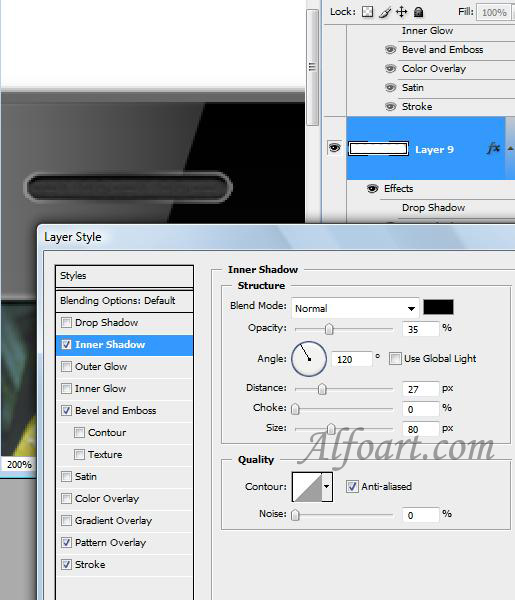The image size is (515, 600).
Task: Uncheck the Inner Shadow checkbox
Action: 66,344
